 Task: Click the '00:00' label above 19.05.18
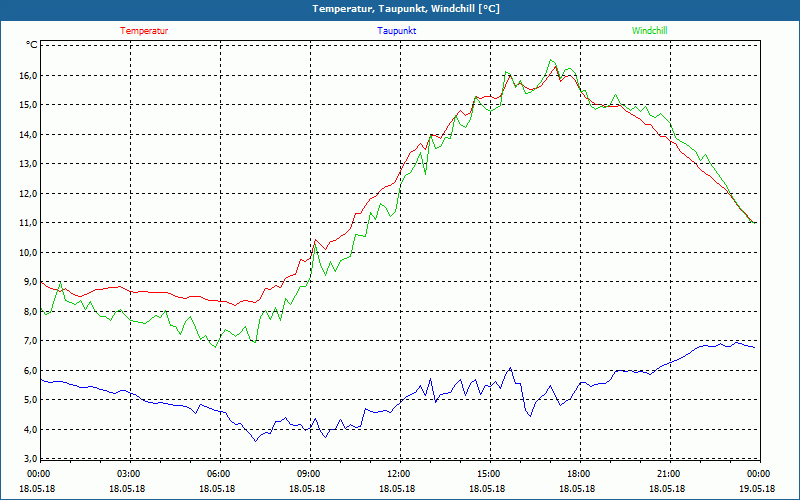759,474
